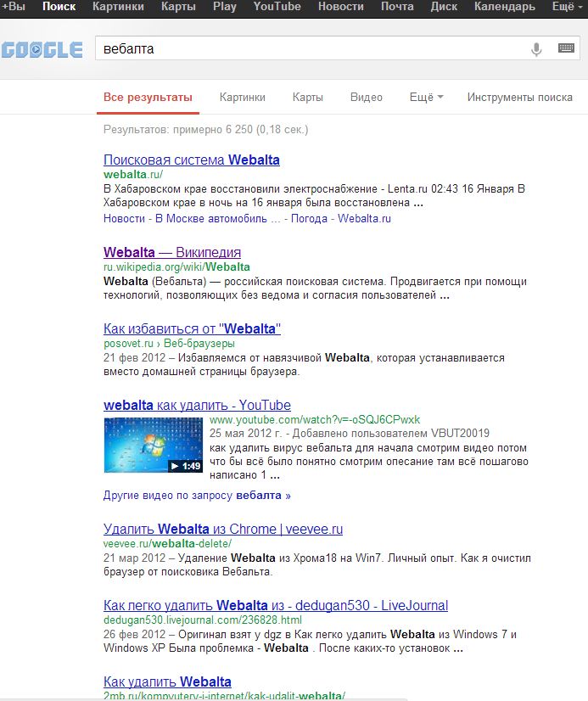Click the Google doodle logo
This screenshot has width=588, height=701.
42,49
